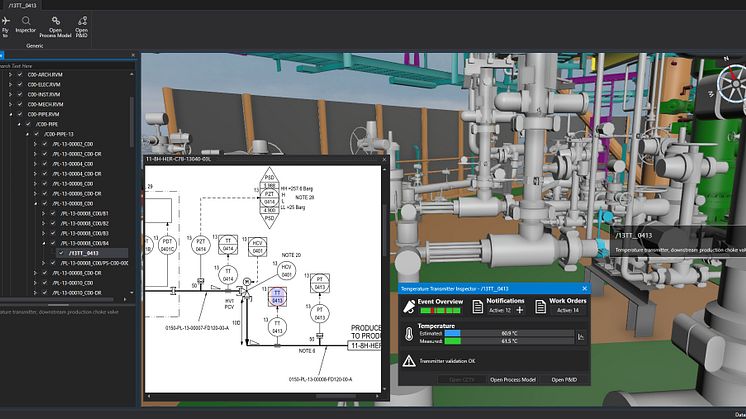Uncheck the /C00-PIPE-13 checkbox
Image resolution: width=746 pixels, height=419 pixels.
click(x=37, y=134)
